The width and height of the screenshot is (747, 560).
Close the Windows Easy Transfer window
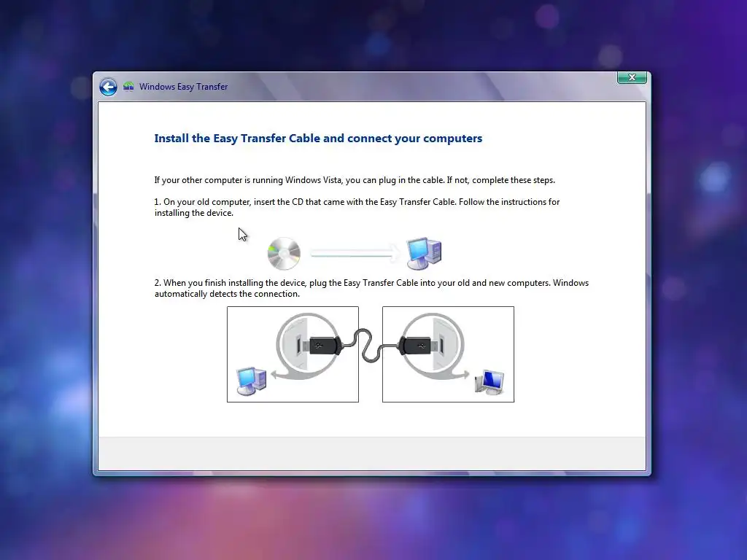[632, 77]
